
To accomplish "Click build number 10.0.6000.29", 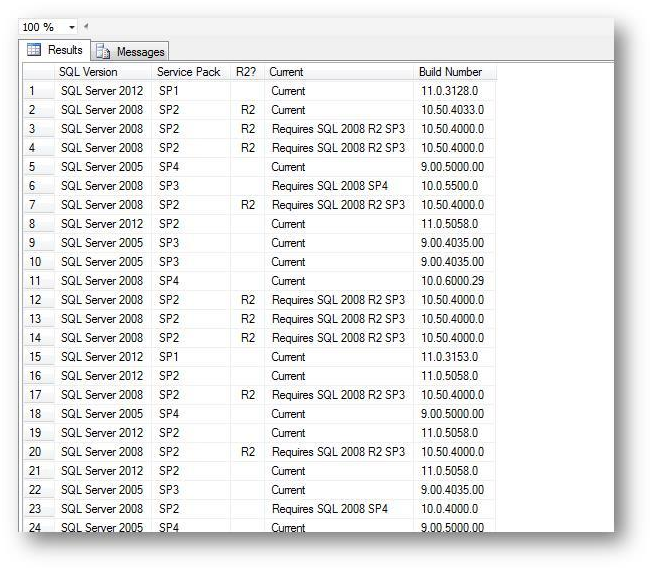I will [452, 281].
